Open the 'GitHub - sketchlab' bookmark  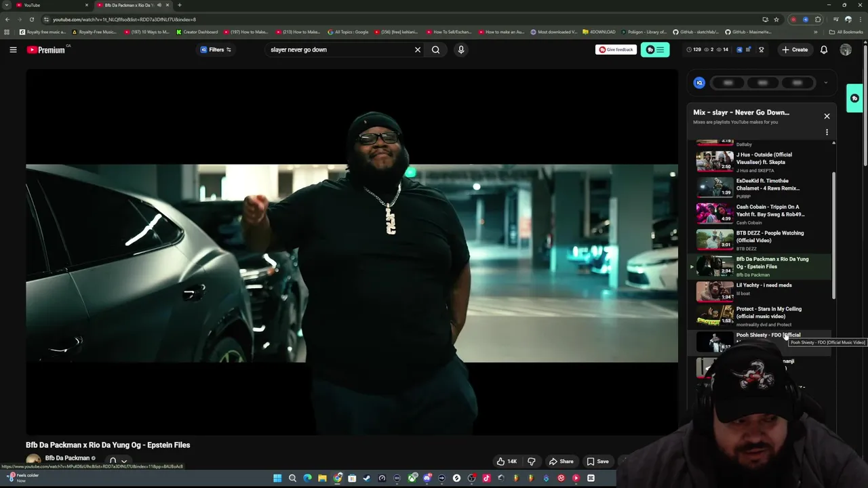(695, 32)
